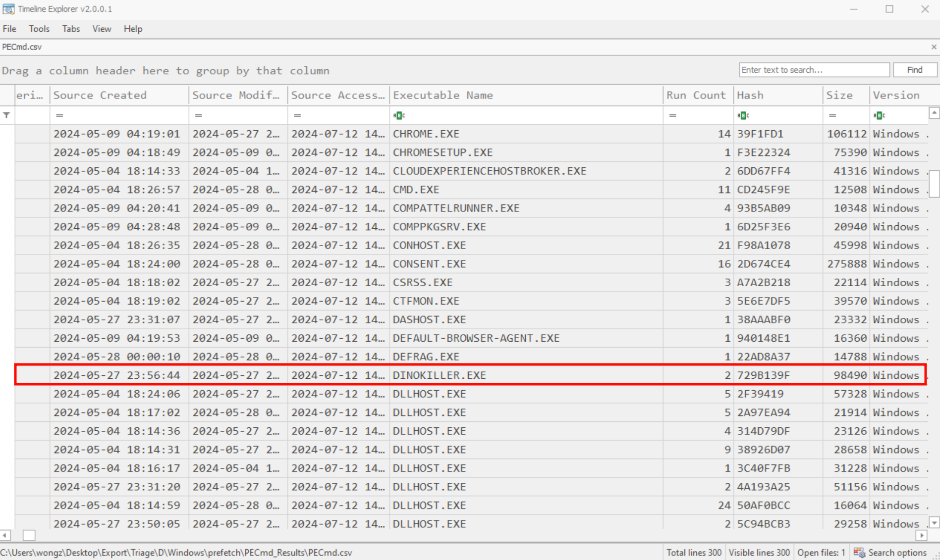940x560 pixels.
Task: Sort by the Executable Name column header
Action: coord(525,95)
